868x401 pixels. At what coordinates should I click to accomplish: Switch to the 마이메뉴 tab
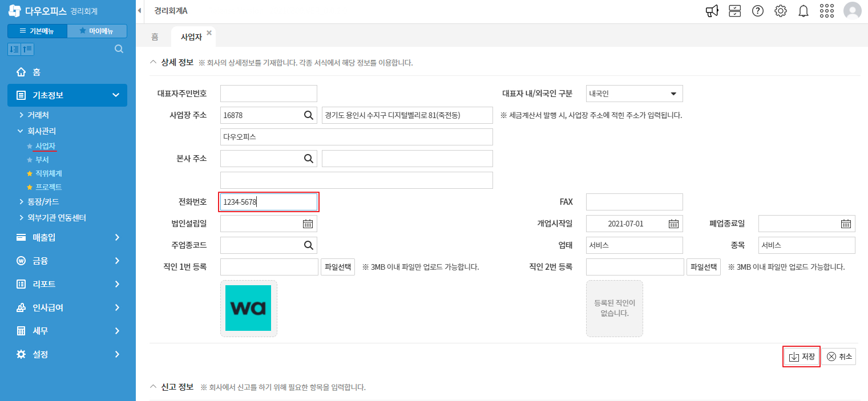pyautogui.click(x=97, y=31)
